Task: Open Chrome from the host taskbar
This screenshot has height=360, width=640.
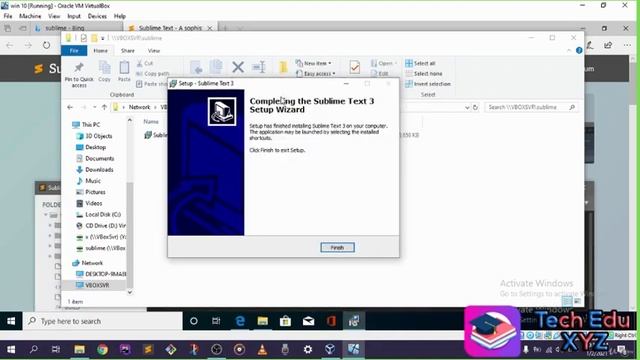Action: pos(102,349)
